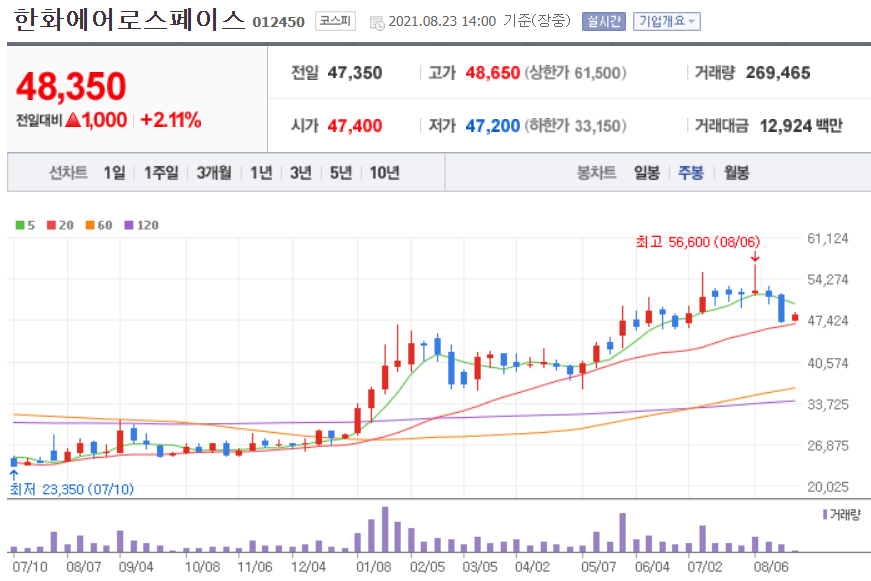871x581 pixels.
Task: Click the lower limit 하한가 33,150 text
Action: coord(575,126)
